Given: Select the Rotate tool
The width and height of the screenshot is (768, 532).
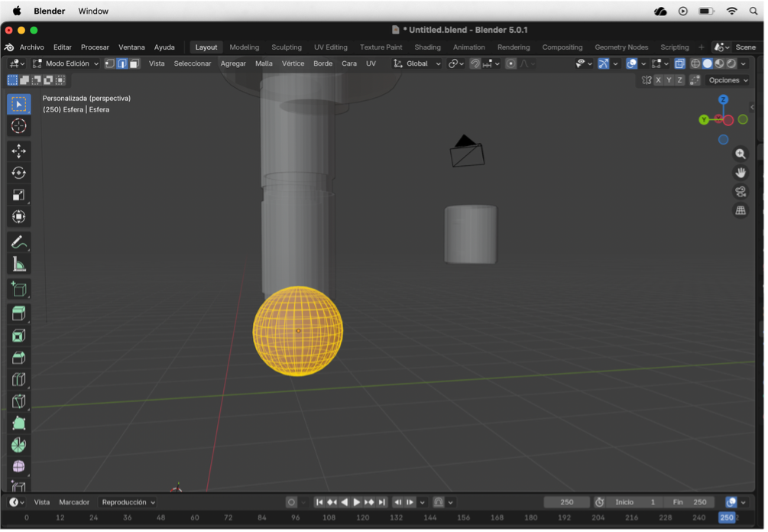Looking at the screenshot, I should click(x=18, y=174).
